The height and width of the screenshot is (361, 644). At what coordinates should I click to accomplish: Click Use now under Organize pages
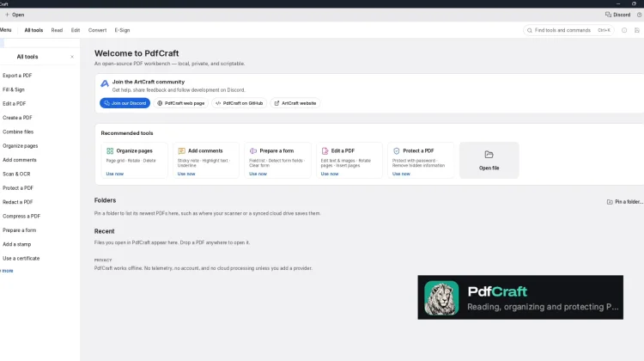[114, 174]
